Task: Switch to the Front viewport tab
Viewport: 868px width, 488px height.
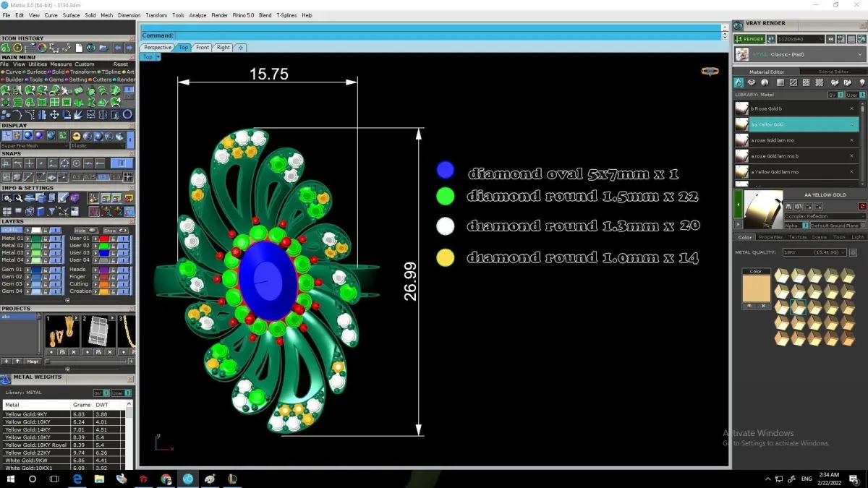Action: pos(203,48)
